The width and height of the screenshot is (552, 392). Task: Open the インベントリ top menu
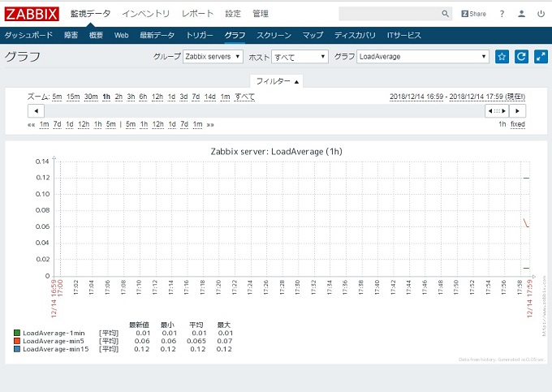(146, 14)
